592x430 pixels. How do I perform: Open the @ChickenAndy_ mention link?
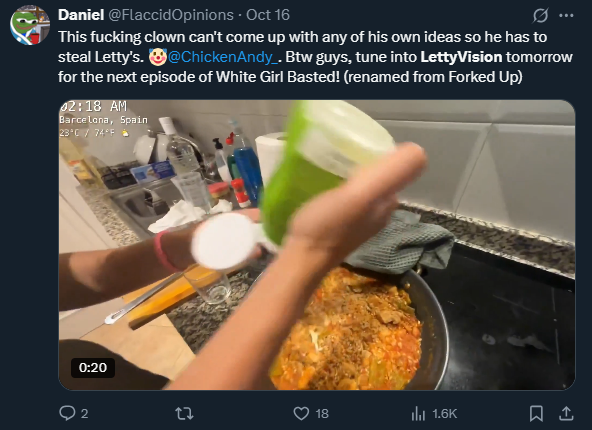pyautogui.click(x=224, y=57)
